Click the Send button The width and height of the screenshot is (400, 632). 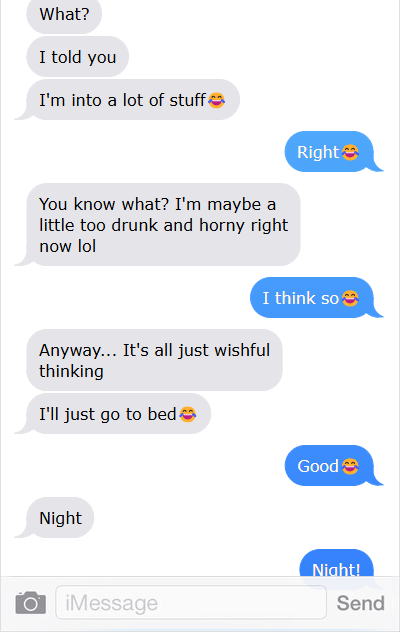(x=360, y=603)
